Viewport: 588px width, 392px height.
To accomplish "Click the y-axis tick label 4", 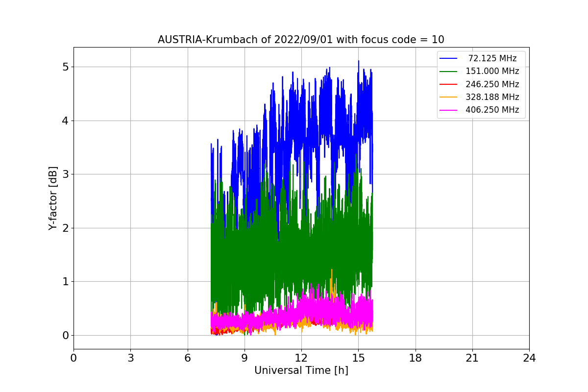I will pyautogui.click(x=65, y=121).
